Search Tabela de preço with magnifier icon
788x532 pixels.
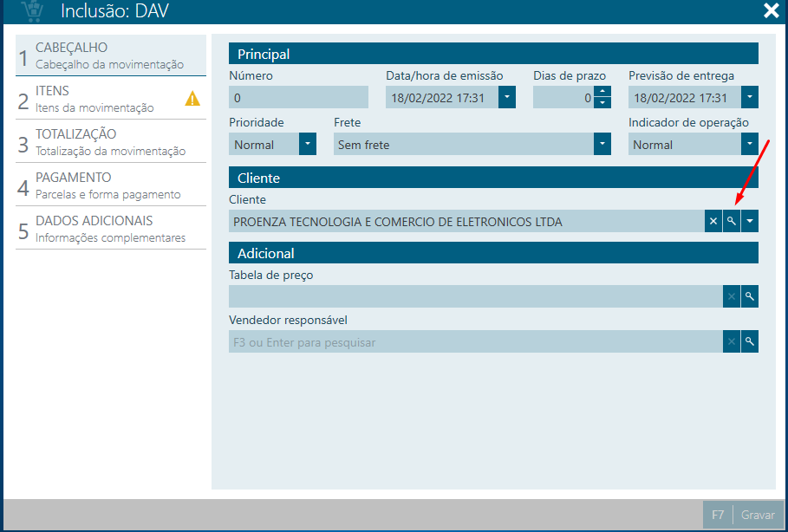(750, 296)
